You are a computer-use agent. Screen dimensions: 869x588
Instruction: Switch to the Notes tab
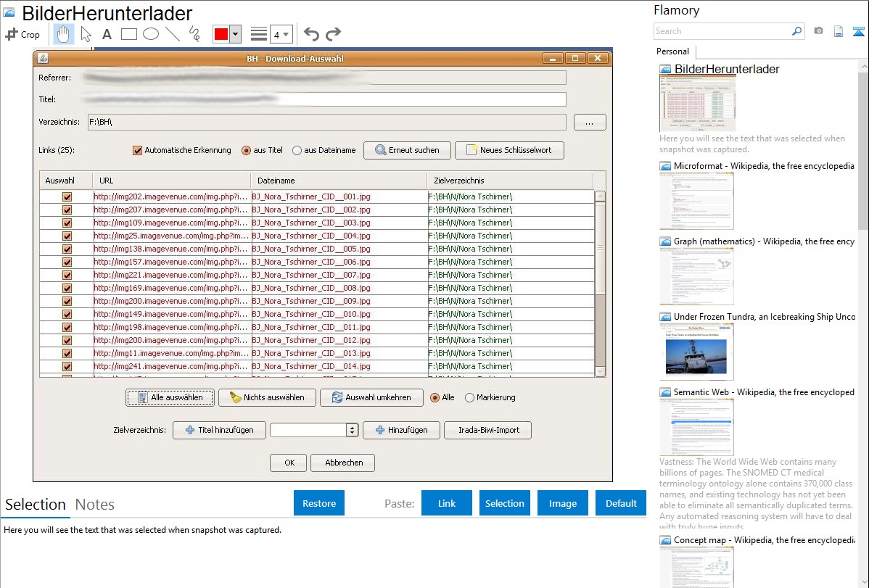[95, 505]
